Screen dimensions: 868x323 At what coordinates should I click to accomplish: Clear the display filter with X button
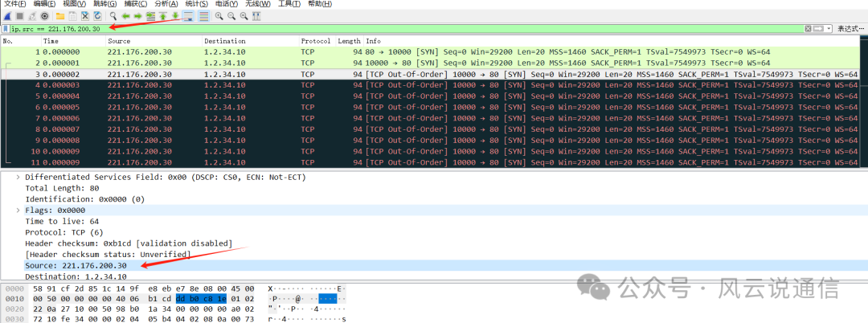[x=808, y=29]
